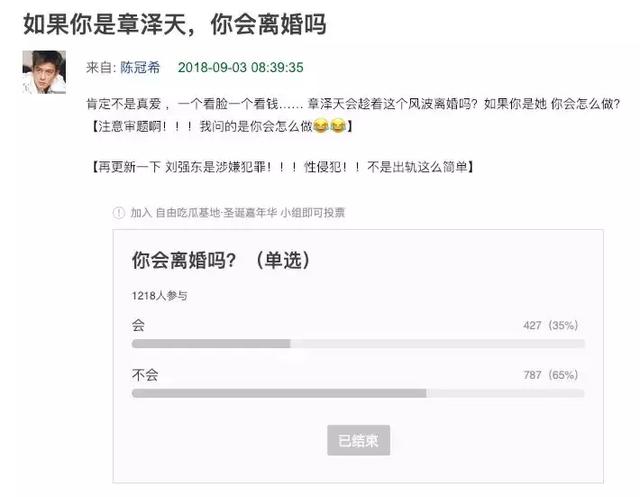Click the poll heading 你会离婚吗？（单选）
The width and height of the screenshot is (640, 497).
(221, 260)
